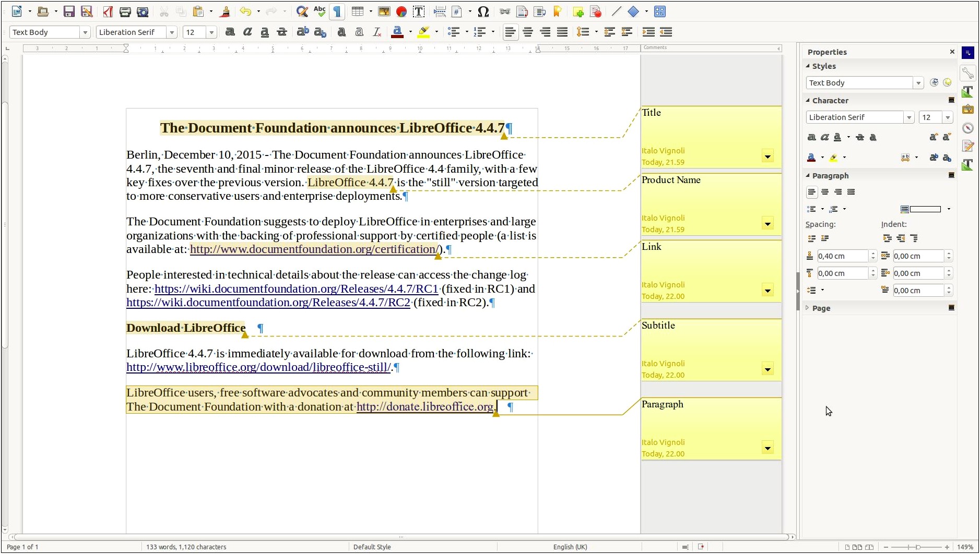Open Paragraph section More Options button
The width and height of the screenshot is (980, 554).
coord(951,175)
